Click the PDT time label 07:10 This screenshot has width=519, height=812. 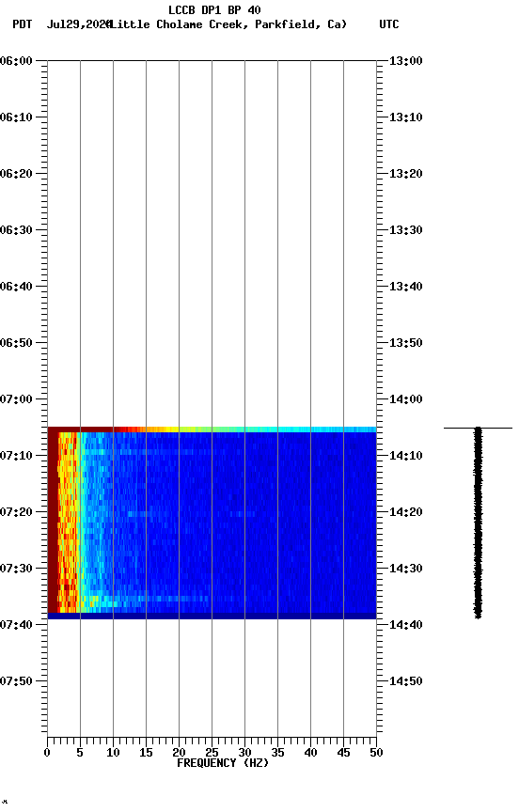pyautogui.click(x=16, y=456)
